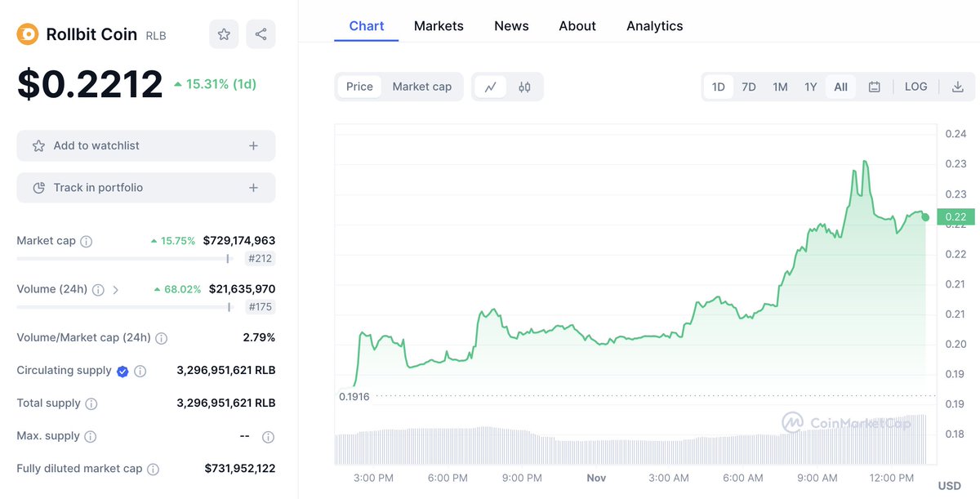Click the $21,635,970 volume value
980x499 pixels.
(x=242, y=289)
